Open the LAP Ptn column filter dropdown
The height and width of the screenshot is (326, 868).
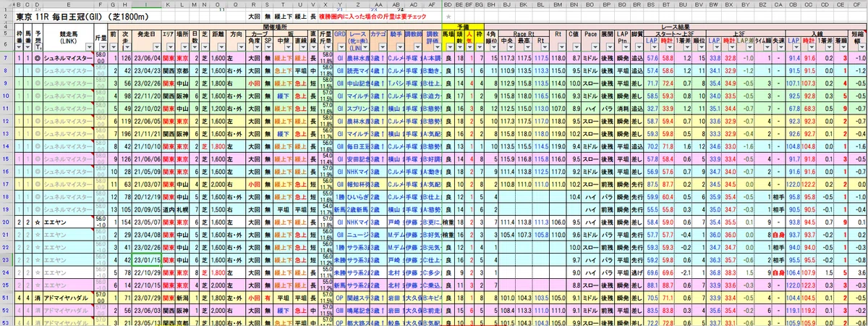[x=626, y=48]
